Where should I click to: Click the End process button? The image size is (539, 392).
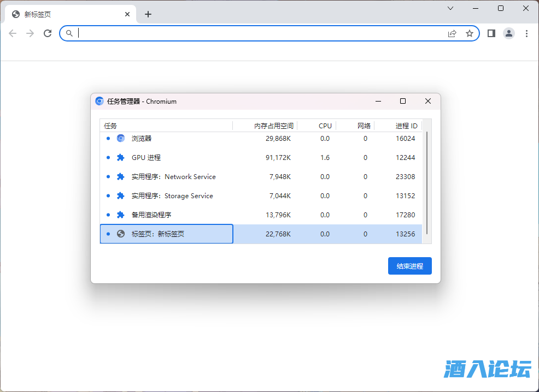coord(409,266)
